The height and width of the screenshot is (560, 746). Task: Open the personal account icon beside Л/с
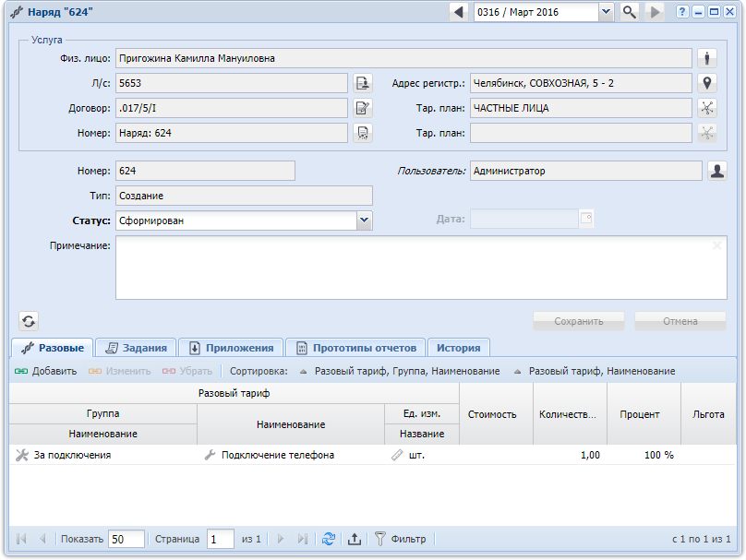tap(363, 83)
